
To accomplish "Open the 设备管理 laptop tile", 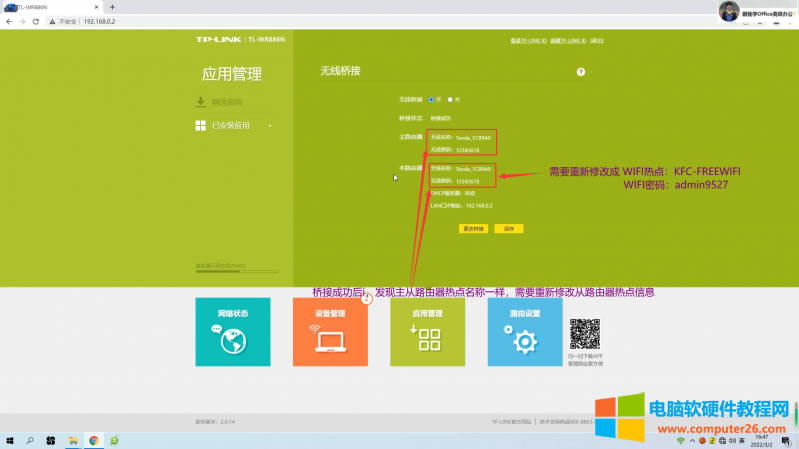I will click(x=330, y=332).
